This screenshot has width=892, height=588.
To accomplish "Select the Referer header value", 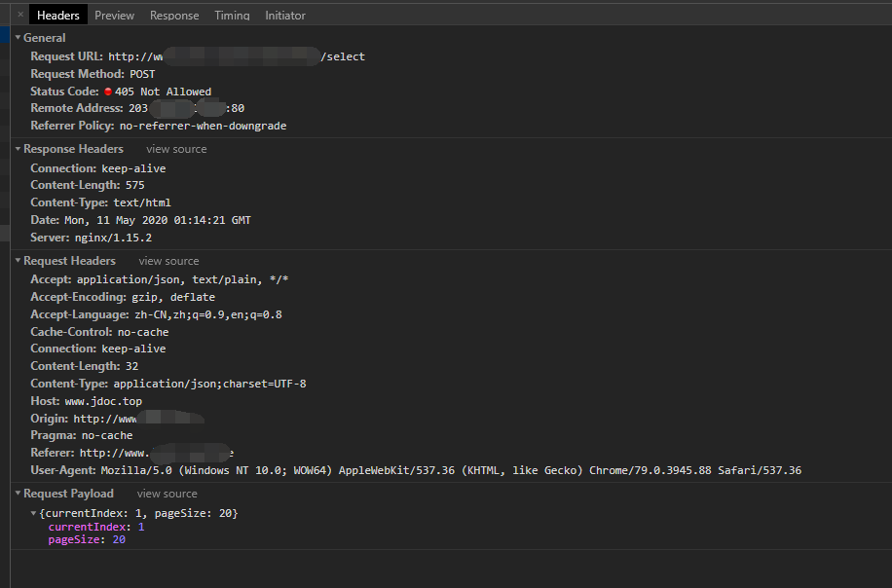I will click(x=157, y=453).
